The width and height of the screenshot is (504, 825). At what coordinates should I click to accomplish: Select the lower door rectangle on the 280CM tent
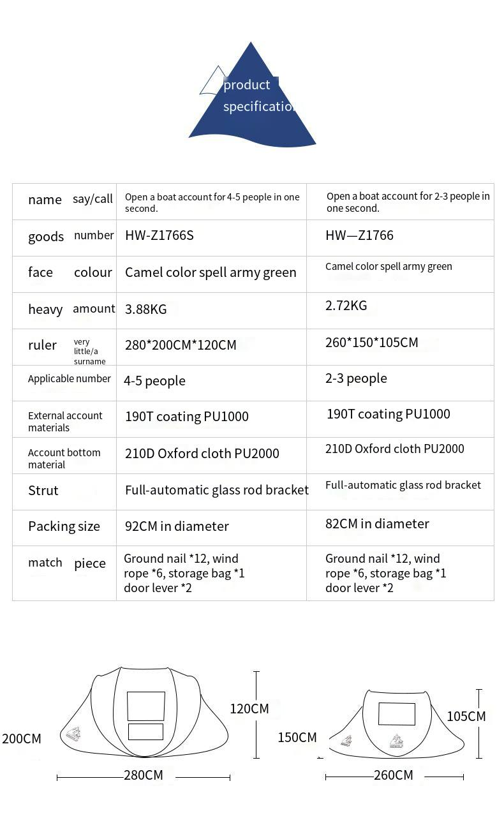point(145,732)
